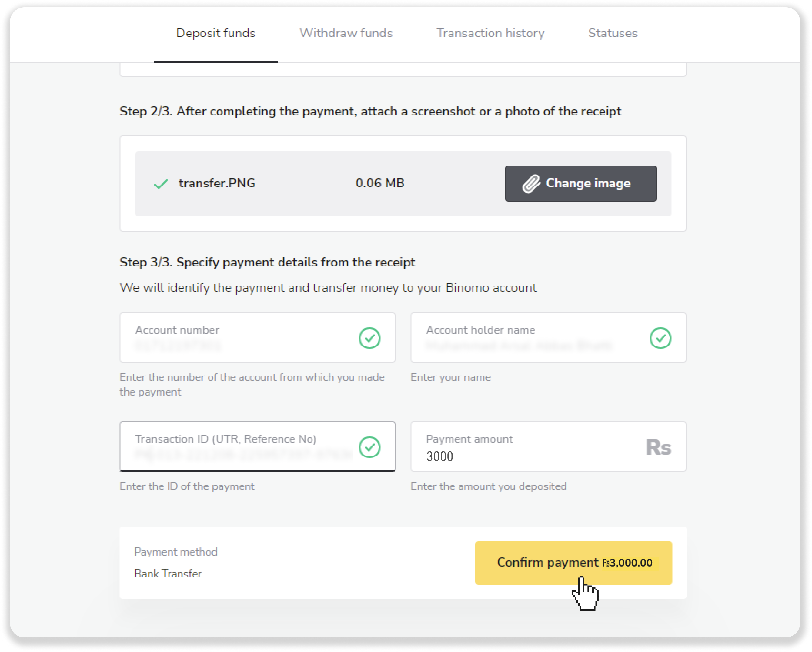Click the paperclip icon on Change image
The image size is (812, 652).
click(531, 184)
